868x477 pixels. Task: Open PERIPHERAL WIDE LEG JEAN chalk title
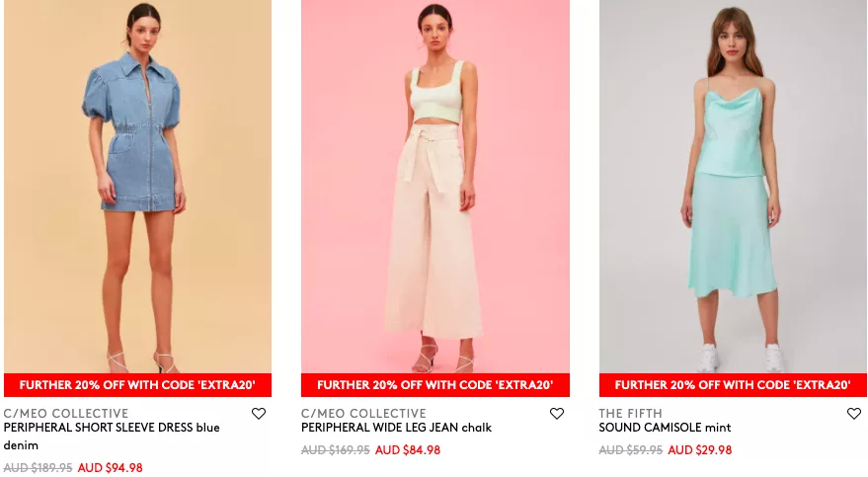pyautogui.click(x=396, y=428)
